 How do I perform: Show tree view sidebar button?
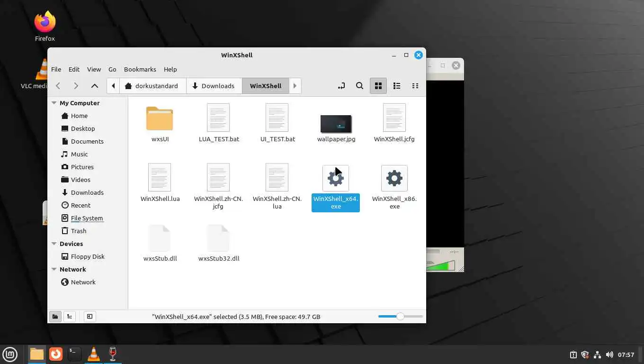click(x=70, y=317)
